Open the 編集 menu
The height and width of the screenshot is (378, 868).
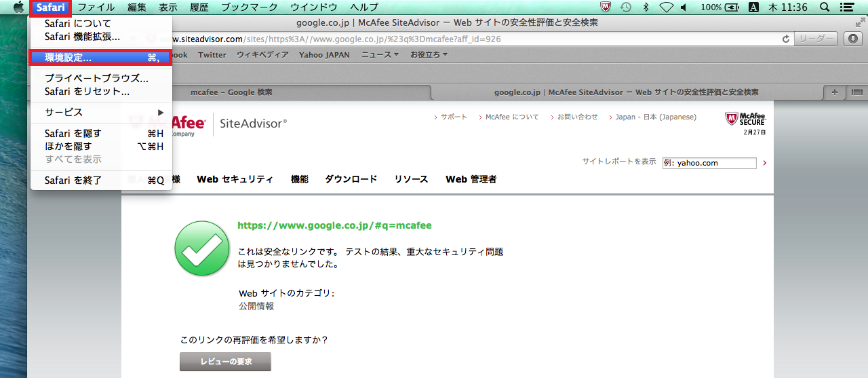(x=137, y=7)
